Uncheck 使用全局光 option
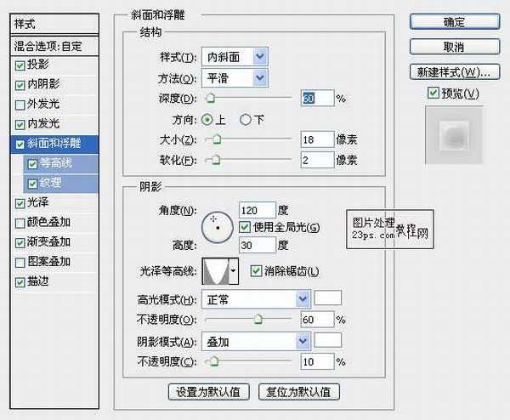Screen dimensions: 510x420 (246, 227)
